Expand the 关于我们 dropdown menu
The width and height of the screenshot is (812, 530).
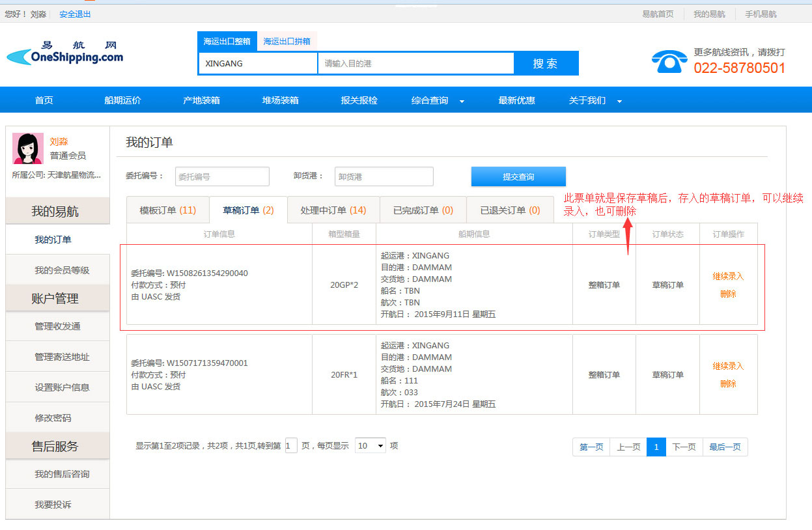(x=595, y=100)
